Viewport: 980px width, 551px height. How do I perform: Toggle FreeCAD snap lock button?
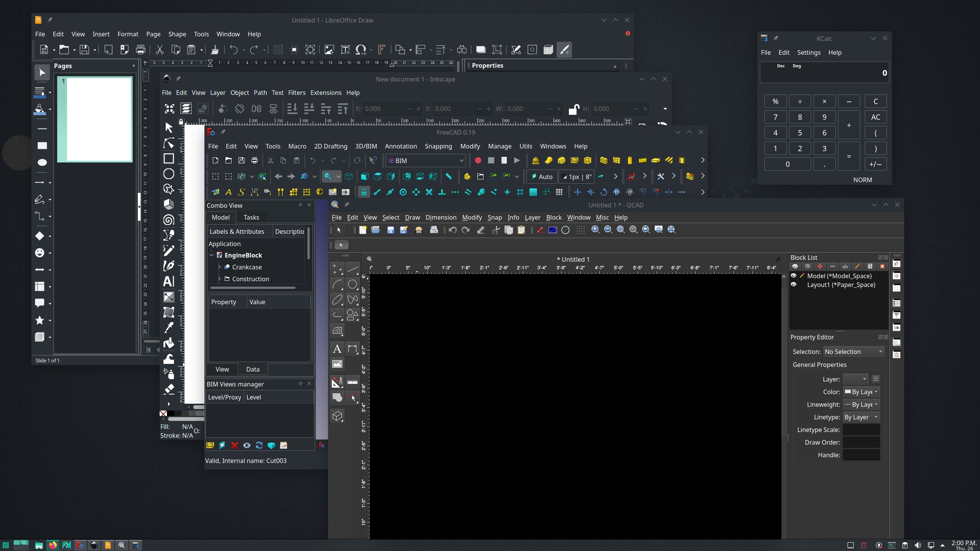pos(364,192)
